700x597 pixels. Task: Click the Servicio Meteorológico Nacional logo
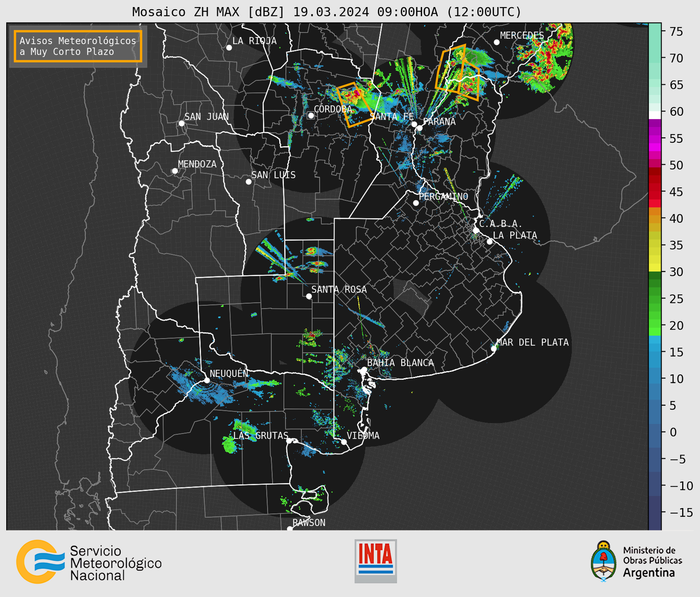coord(89,562)
